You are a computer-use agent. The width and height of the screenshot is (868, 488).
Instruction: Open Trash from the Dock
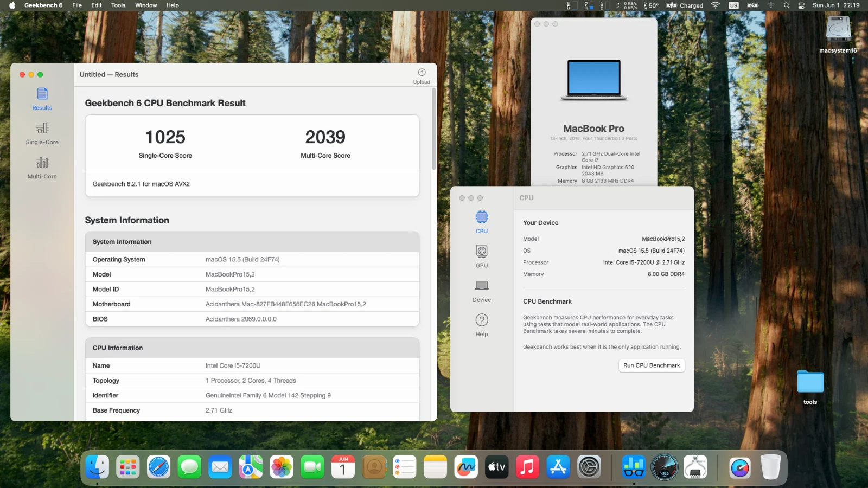pos(770,467)
